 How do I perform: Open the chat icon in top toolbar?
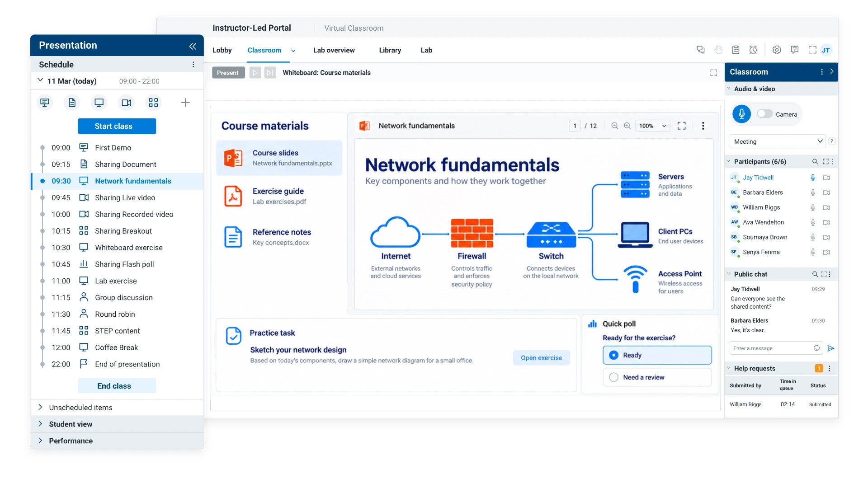(x=701, y=50)
